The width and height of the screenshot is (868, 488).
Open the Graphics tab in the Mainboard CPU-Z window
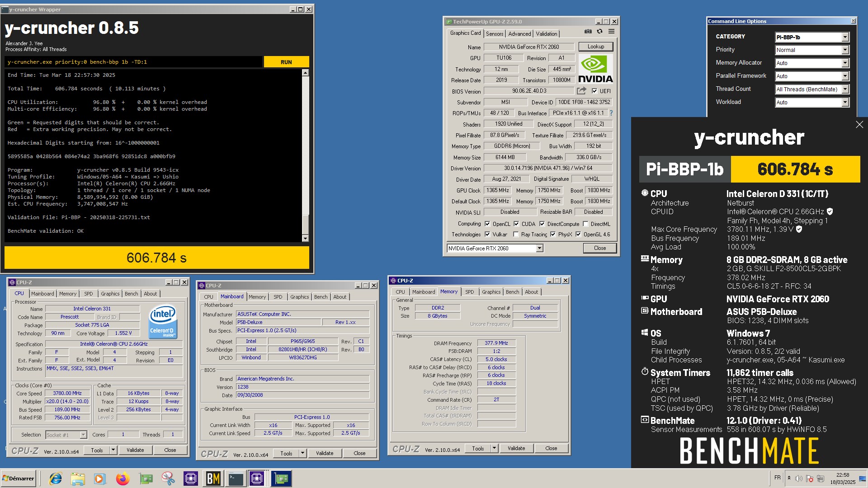tap(300, 297)
